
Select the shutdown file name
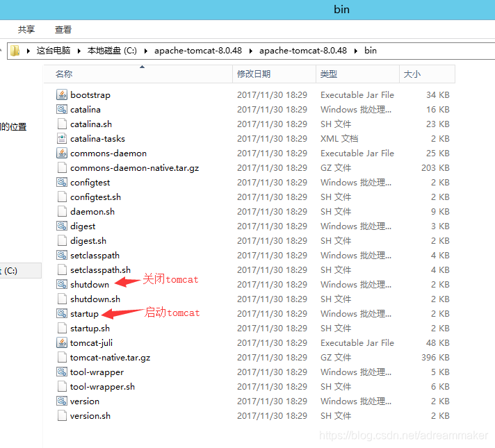click(90, 284)
